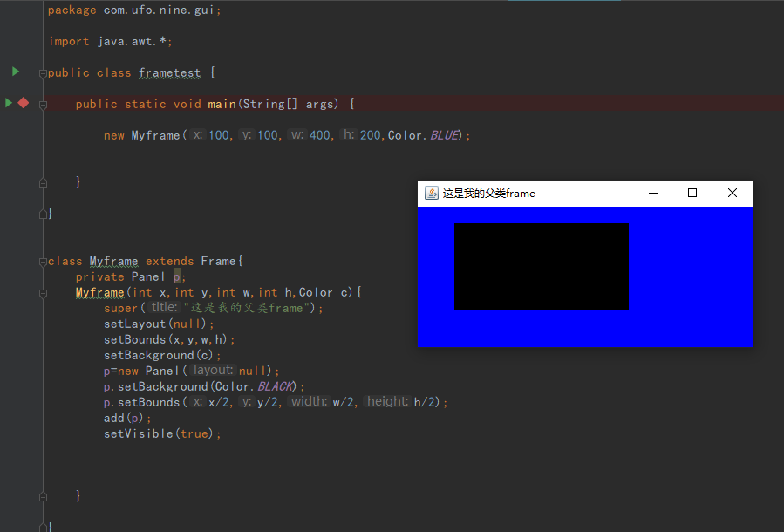784x532 pixels.
Task: Click the frame window title text 这是我的父类frame
Action: [488, 194]
